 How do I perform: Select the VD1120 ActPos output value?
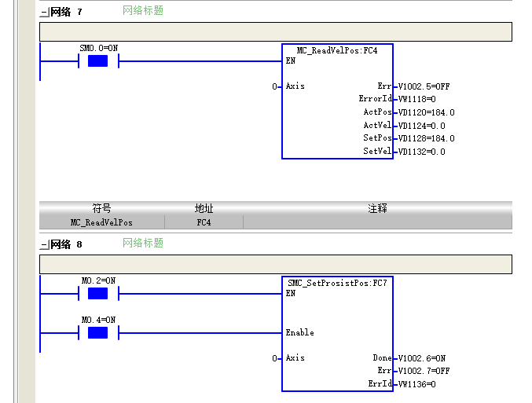pos(426,112)
